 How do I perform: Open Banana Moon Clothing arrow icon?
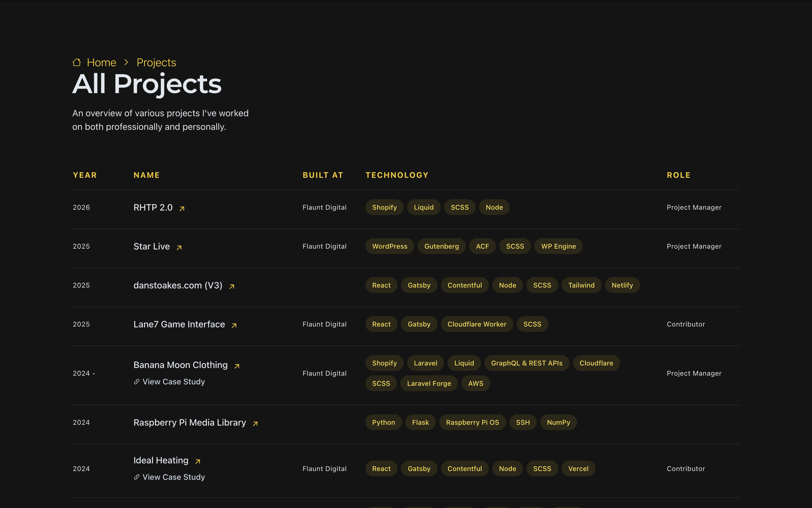pyautogui.click(x=237, y=366)
